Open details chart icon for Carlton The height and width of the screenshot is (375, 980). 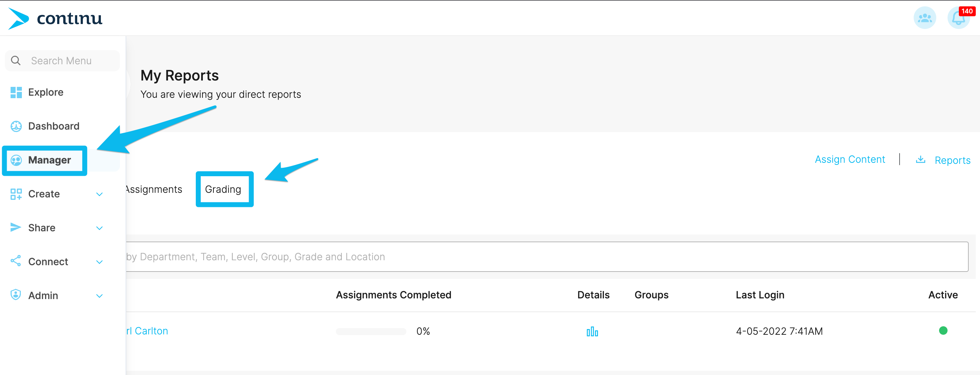coord(592,332)
